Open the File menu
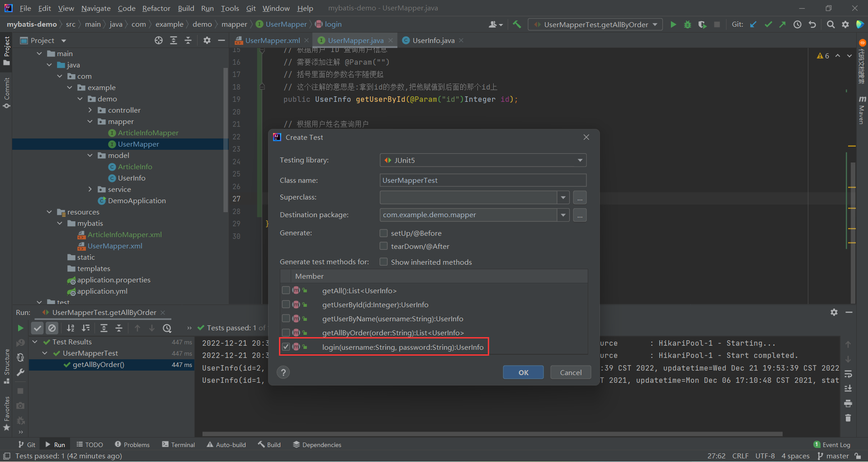The height and width of the screenshot is (462, 868). click(25, 8)
